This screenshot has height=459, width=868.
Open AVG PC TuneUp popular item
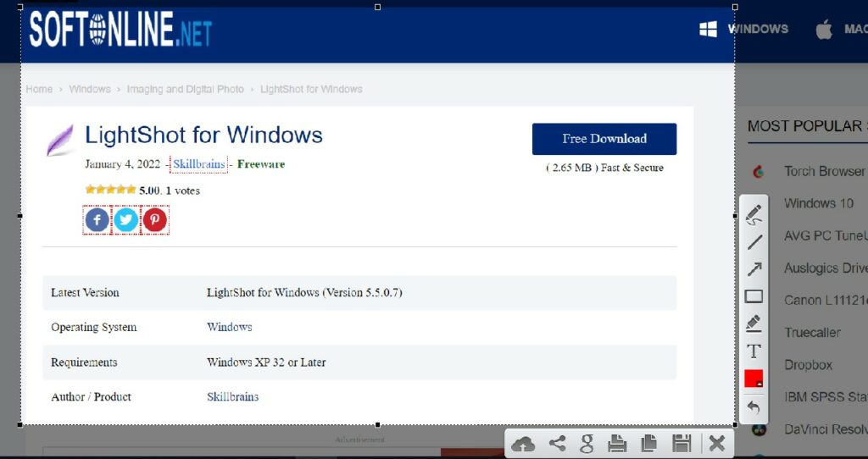click(826, 235)
